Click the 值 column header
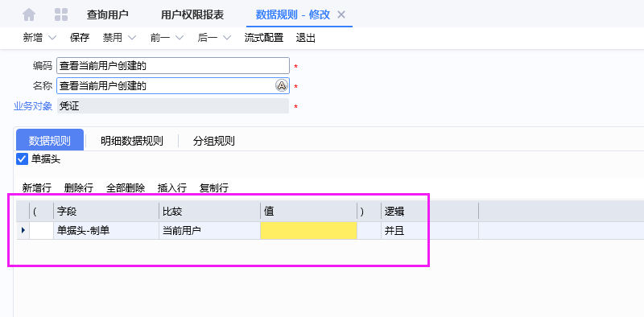 (x=308, y=212)
